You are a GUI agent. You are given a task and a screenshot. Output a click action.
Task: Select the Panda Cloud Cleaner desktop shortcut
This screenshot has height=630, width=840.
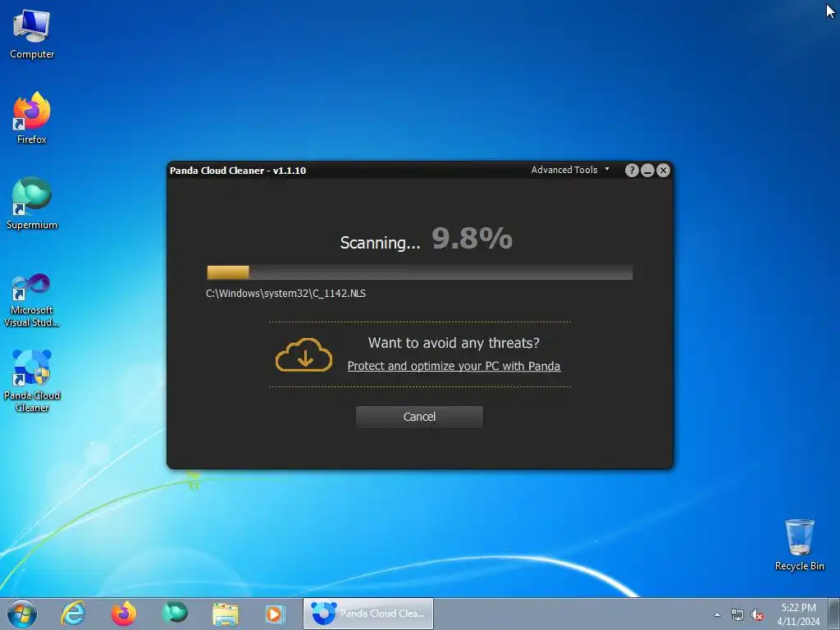tap(32, 381)
